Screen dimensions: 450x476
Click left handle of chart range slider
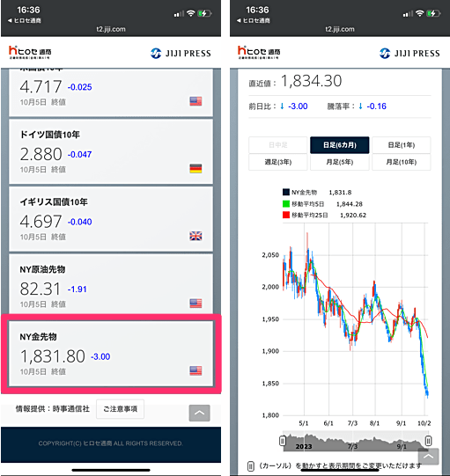coord(283,441)
